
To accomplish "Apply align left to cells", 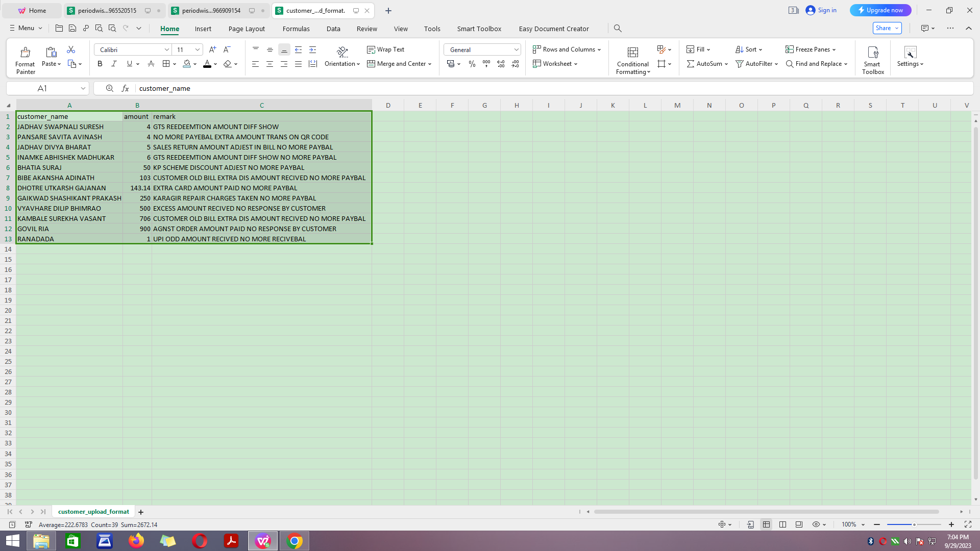I will 255,64.
